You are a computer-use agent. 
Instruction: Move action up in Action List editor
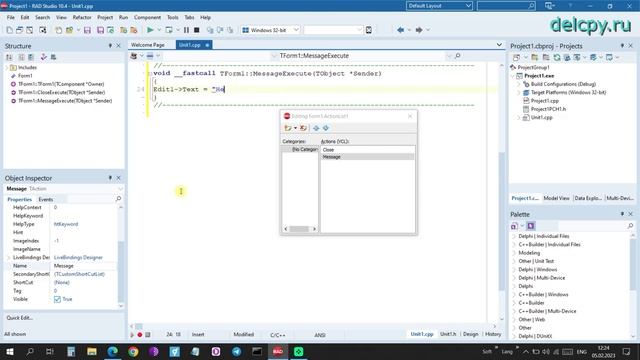316,128
